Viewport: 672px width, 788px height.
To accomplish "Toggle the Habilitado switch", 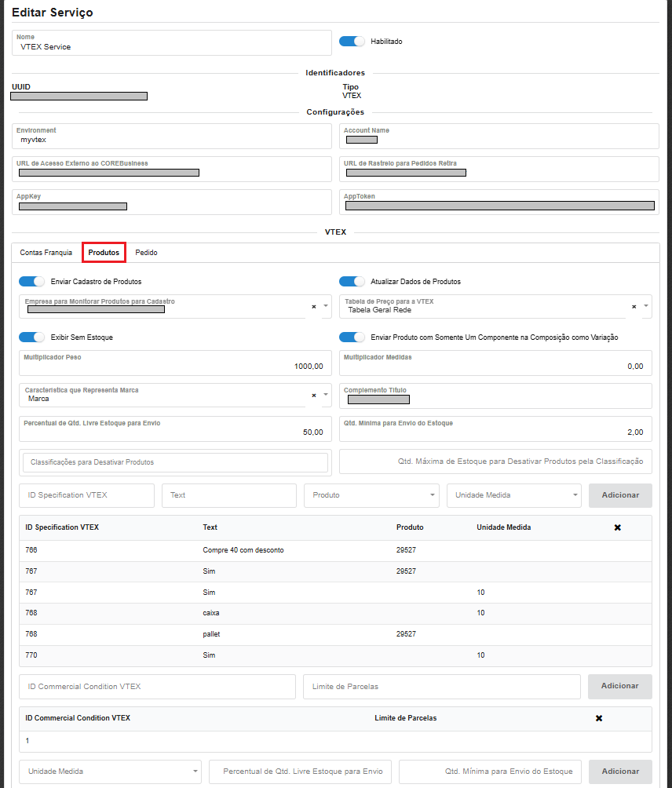I will coord(352,42).
